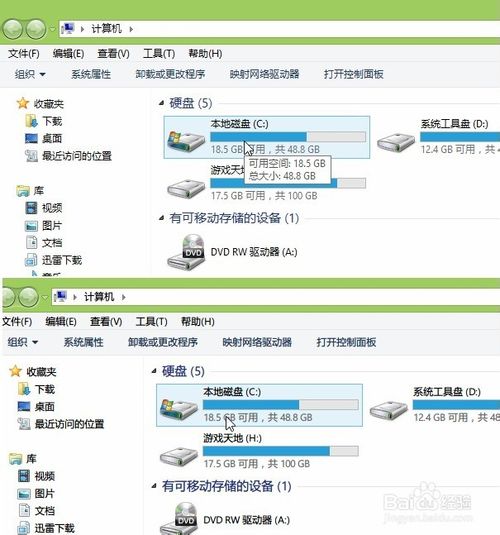Select the 系统工具盘 (D:) drive icon in the top window
The height and width of the screenshot is (535, 500).
pyautogui.click(x=396, y=142)
